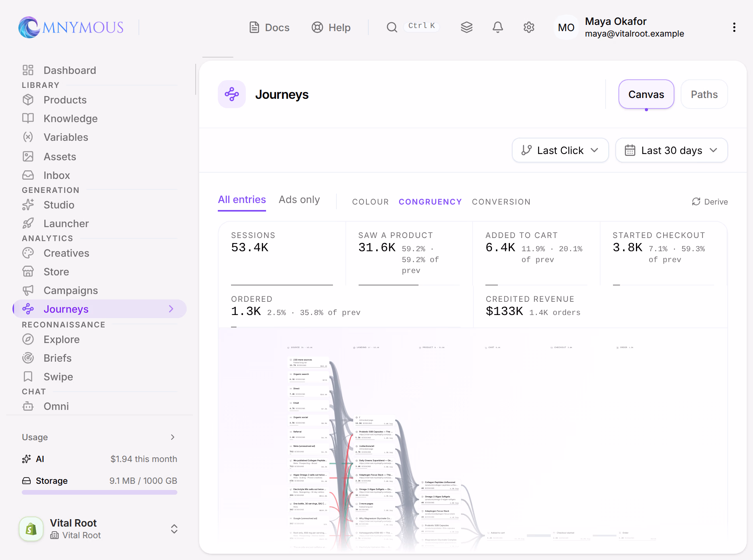Open Creatives palette icon
The image size is (753, 560).
pos(28,253)
